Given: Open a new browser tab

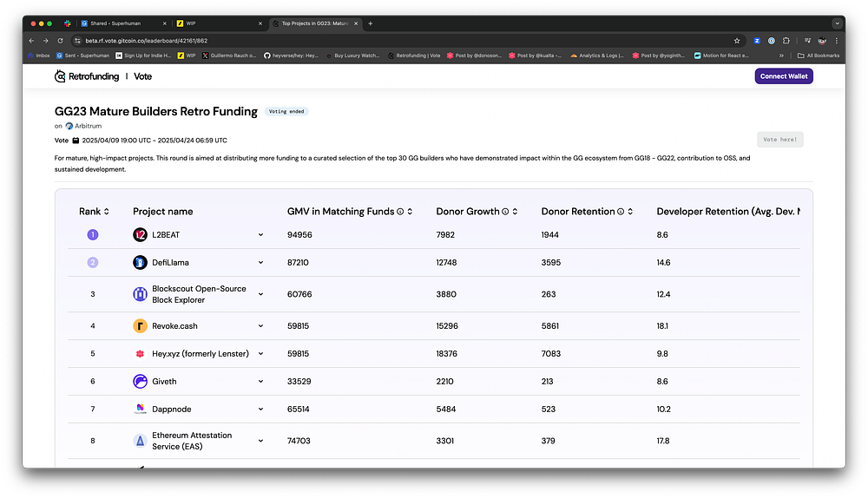Looking at the screenshot, I should click(x=371, y=23).
